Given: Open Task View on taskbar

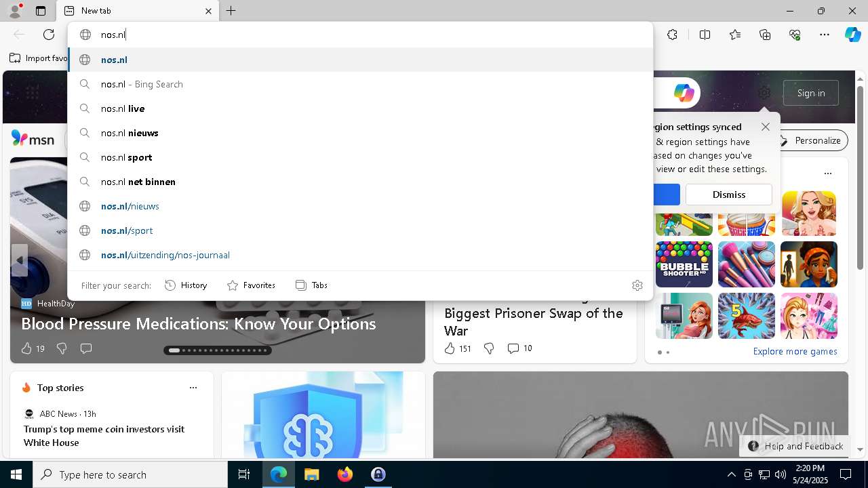Looking at the screenshot, I should point(244,474).
